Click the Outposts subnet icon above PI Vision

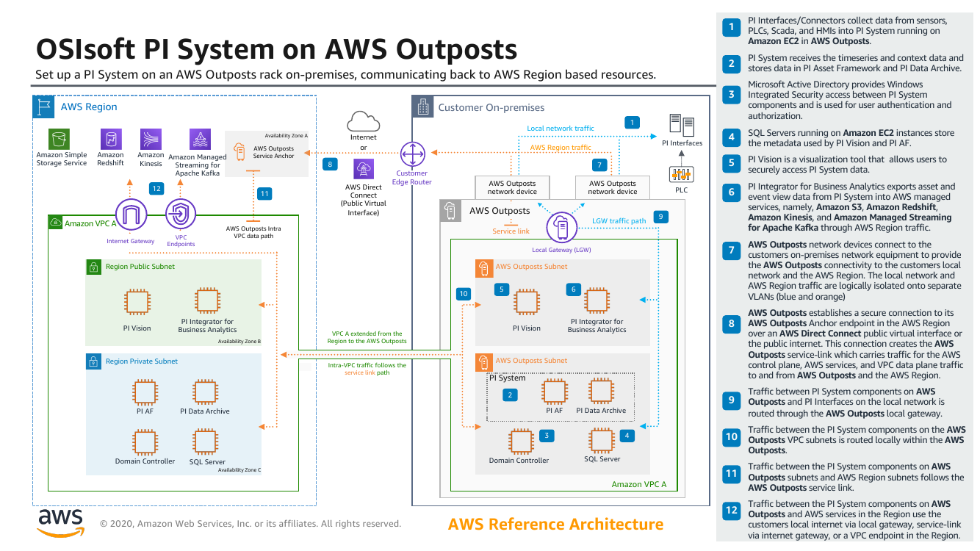pyautogui.click(x=484, y=268)
